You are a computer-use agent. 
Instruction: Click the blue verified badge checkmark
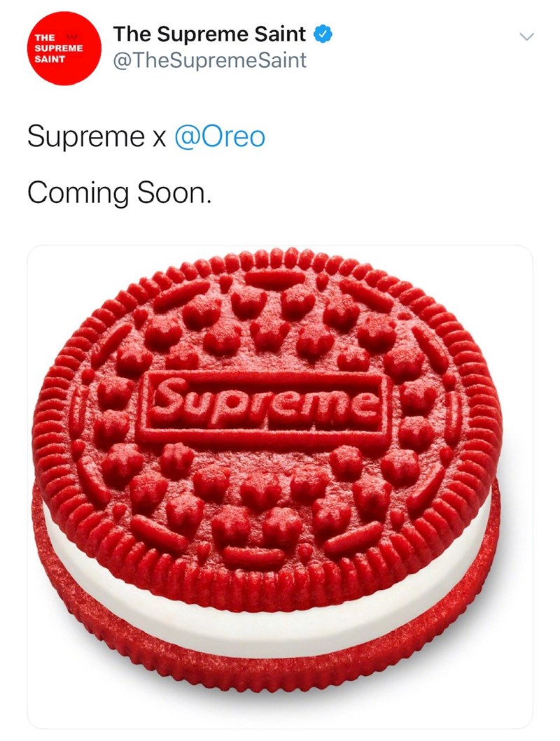coord(323,34)
